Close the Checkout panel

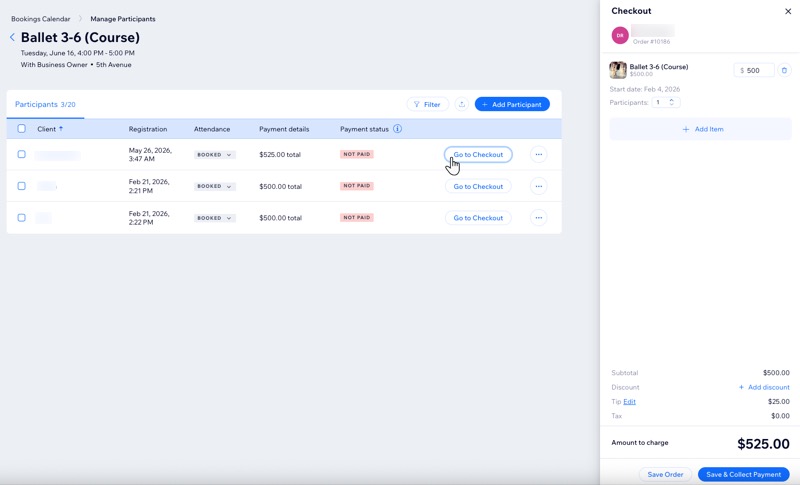788,11
